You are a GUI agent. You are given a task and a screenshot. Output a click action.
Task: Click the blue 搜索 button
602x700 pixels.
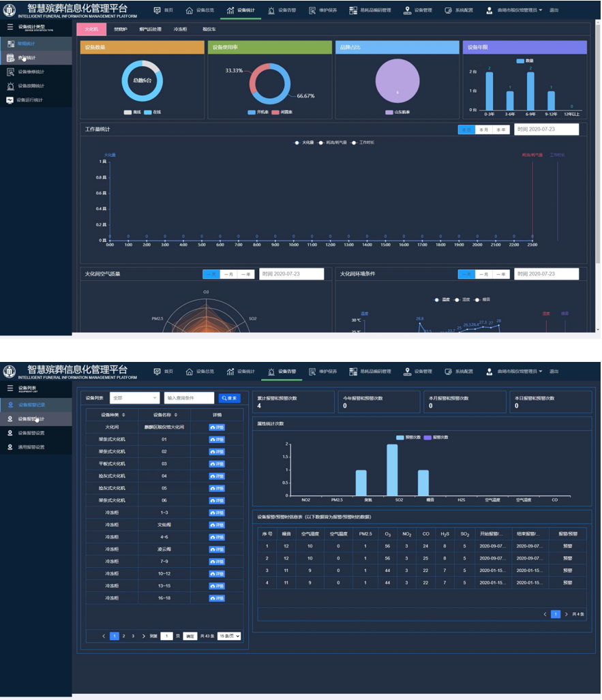point(229,398)
